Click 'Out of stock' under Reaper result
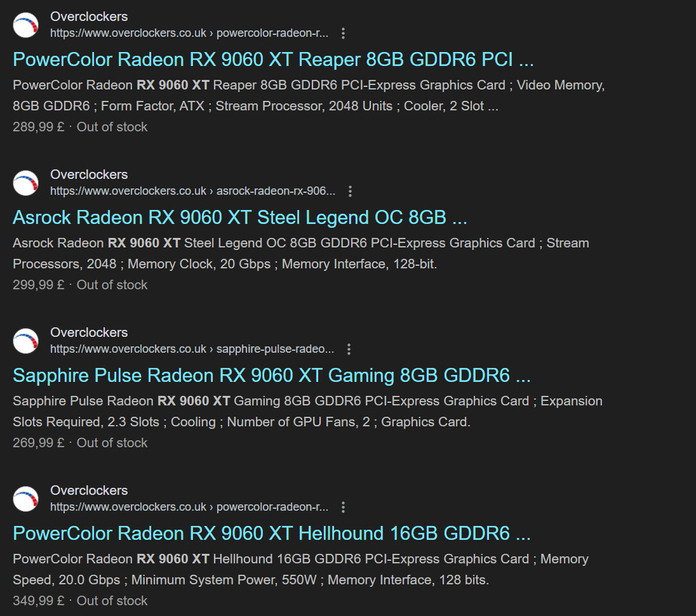696x616 pixels. coord(112,127)
